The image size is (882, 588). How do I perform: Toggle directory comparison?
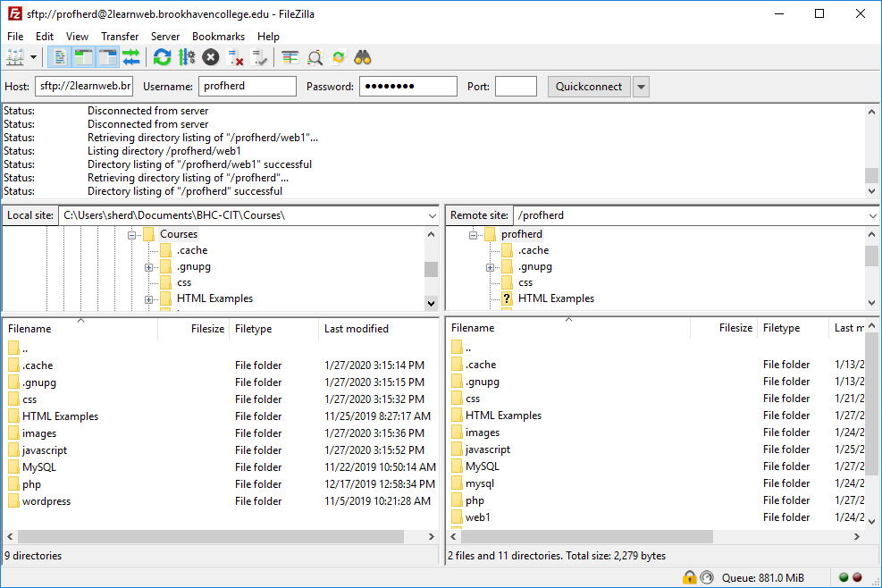(x=315, y=57)
